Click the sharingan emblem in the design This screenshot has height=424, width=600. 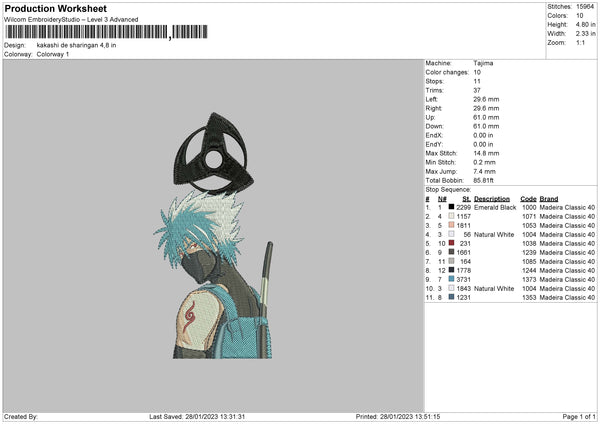213,153
